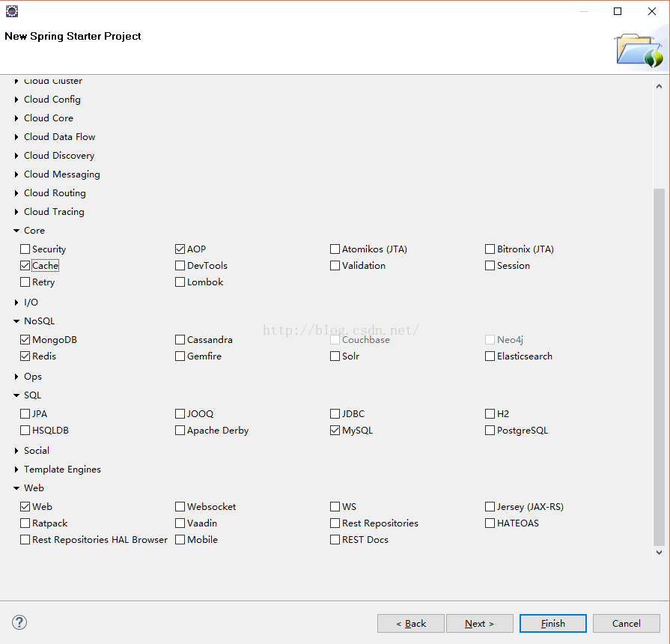Check Rest Repositories
670x644 pixels.
click(x=335, y=523)
